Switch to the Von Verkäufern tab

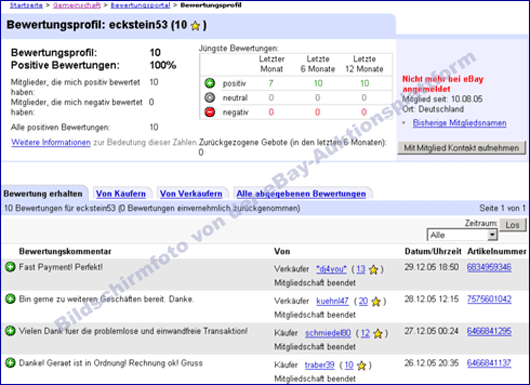(x=191, y=194)
